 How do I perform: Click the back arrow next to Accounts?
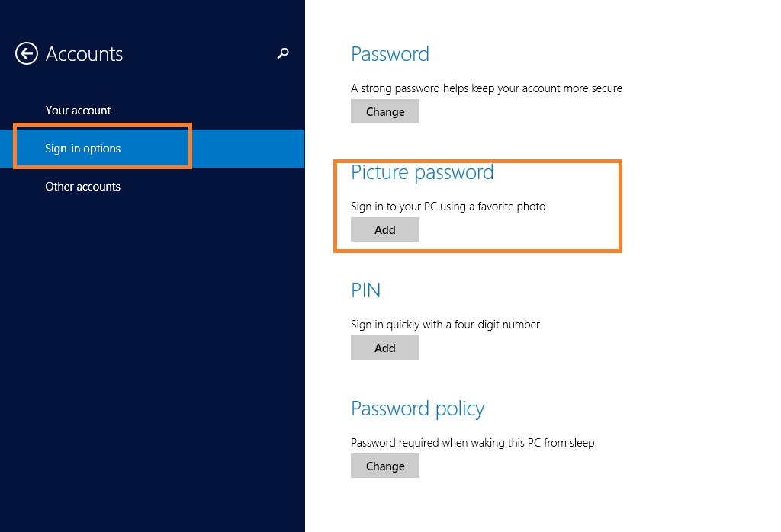[x=26, y=53]
